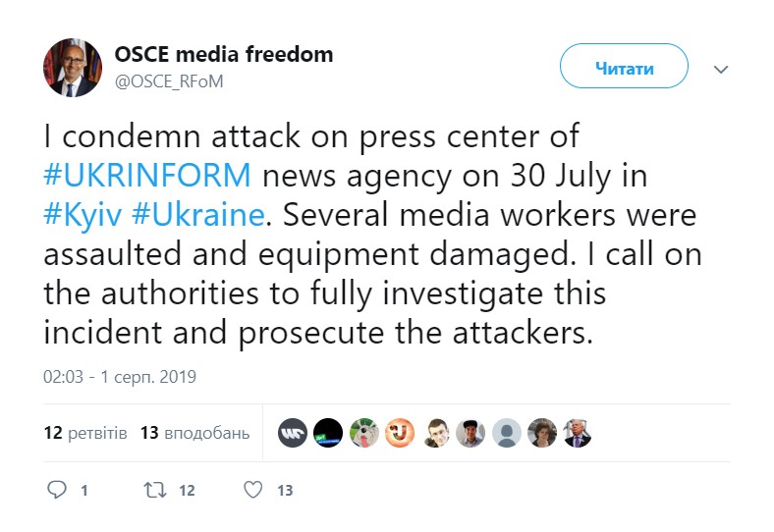Like the tweet with the heart icon

click(253, 489)
